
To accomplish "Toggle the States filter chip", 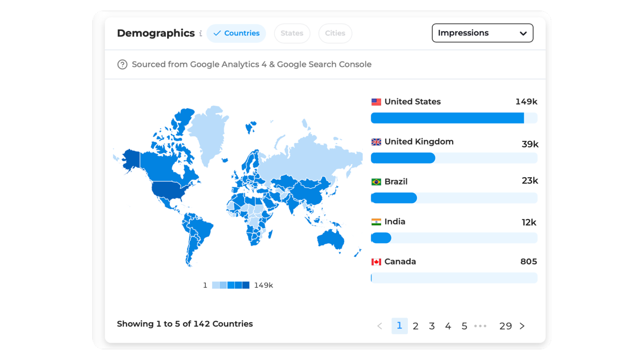I will [x=292, y=33].
